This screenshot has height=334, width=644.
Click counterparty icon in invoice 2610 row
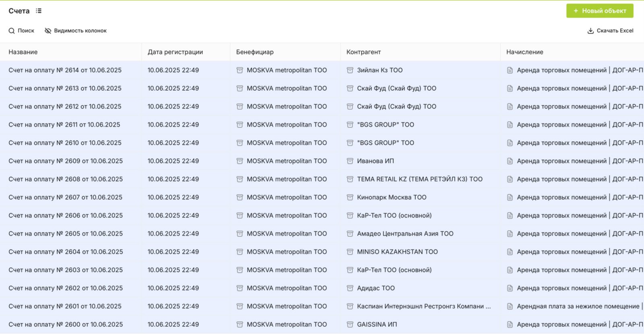point(350,143)
